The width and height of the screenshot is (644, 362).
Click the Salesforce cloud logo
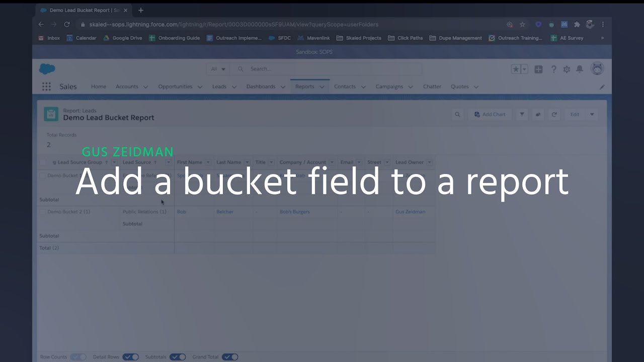pos(47,69)
